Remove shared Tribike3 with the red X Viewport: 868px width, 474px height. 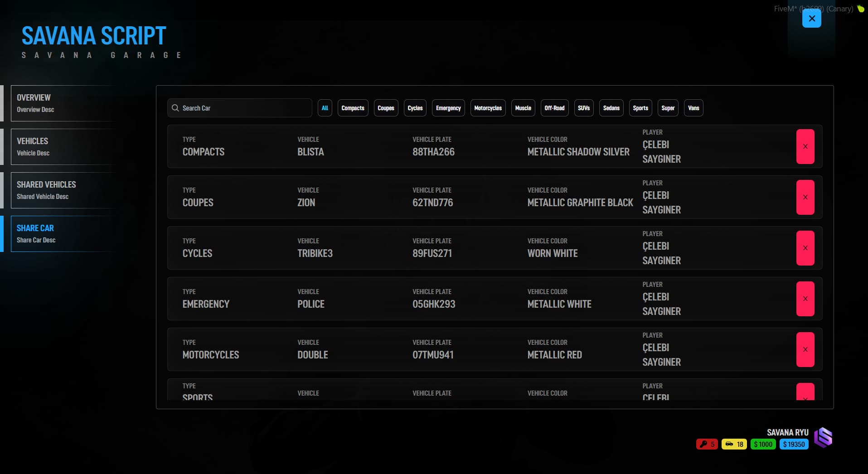[x=805, y=248]
